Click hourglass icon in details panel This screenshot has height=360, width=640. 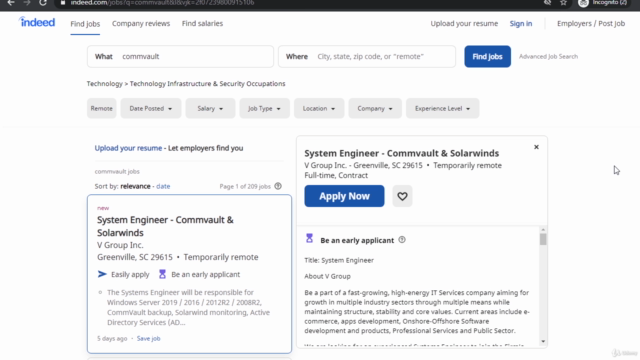click(x=309, y=238)
